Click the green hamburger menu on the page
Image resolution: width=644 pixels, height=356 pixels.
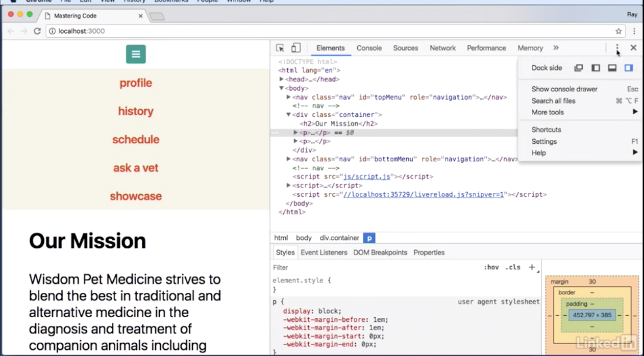pyautogui.click(x=136, y=54)
